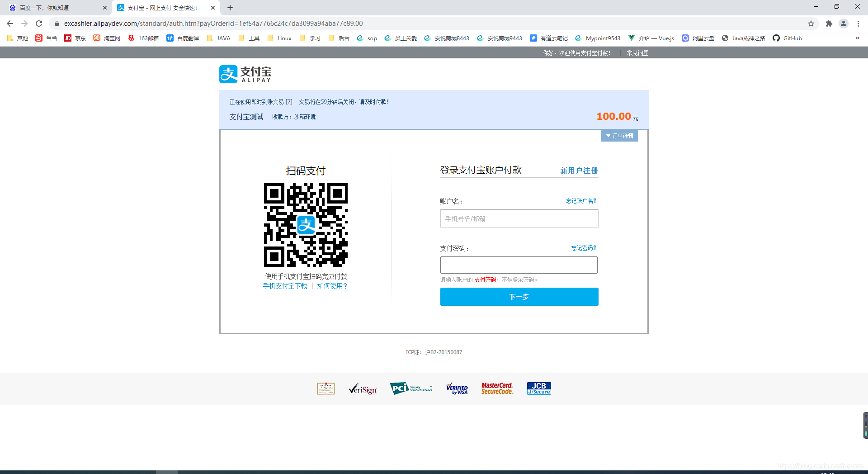
Task: Click the 常见问题 header link
Action: pos(637,53)
